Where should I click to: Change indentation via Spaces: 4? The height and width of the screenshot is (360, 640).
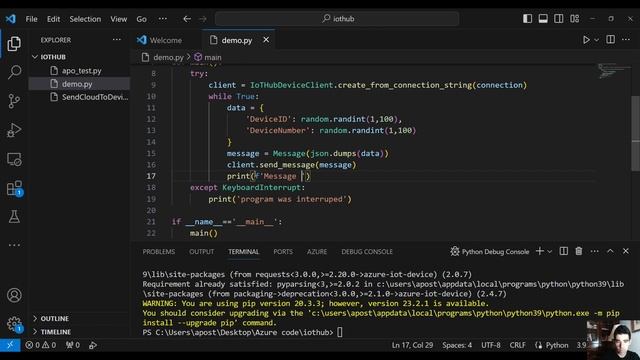click(x=457, y=345)
